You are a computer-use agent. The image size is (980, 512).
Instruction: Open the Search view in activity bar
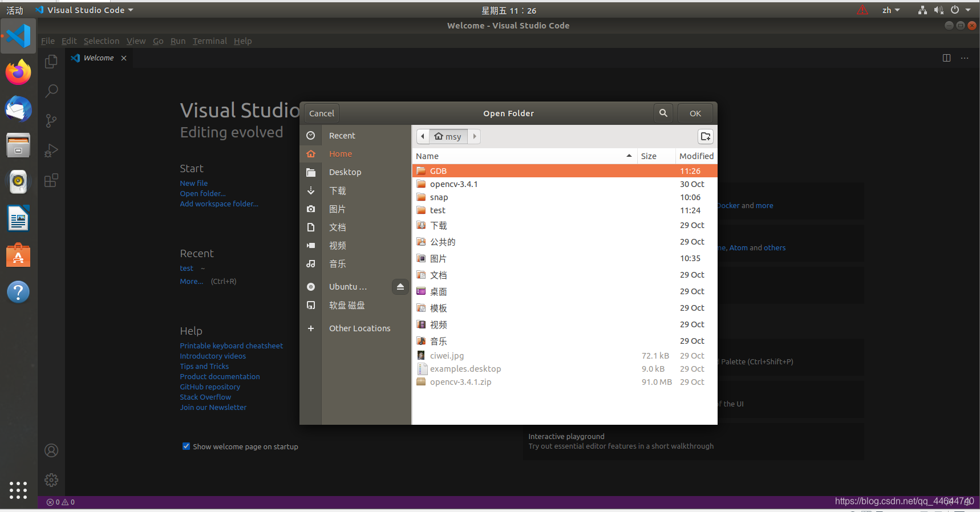click(x=51, y=91)
